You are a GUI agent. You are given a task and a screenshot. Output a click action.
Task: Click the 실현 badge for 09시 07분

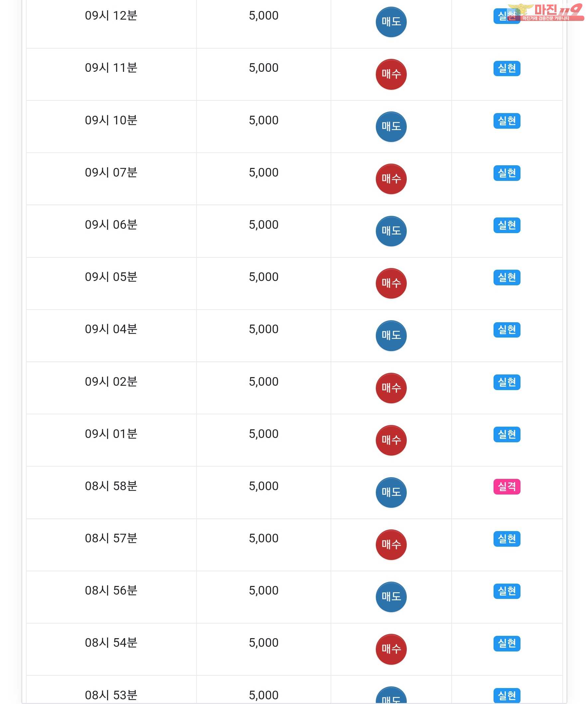pos(507,173)
